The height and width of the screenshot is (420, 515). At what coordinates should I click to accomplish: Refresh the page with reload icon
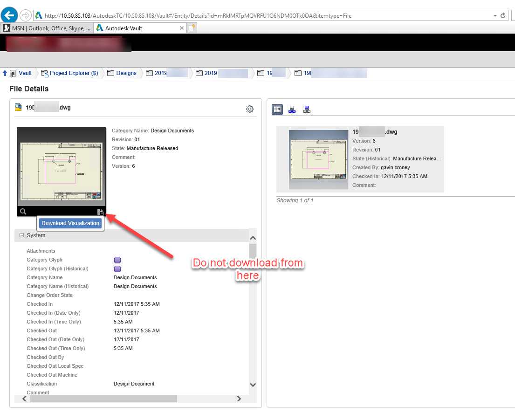[503, 15]
